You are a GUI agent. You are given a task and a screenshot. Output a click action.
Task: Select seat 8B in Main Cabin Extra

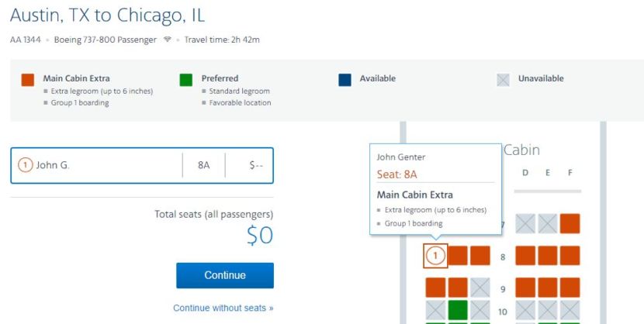pos(458,256)
